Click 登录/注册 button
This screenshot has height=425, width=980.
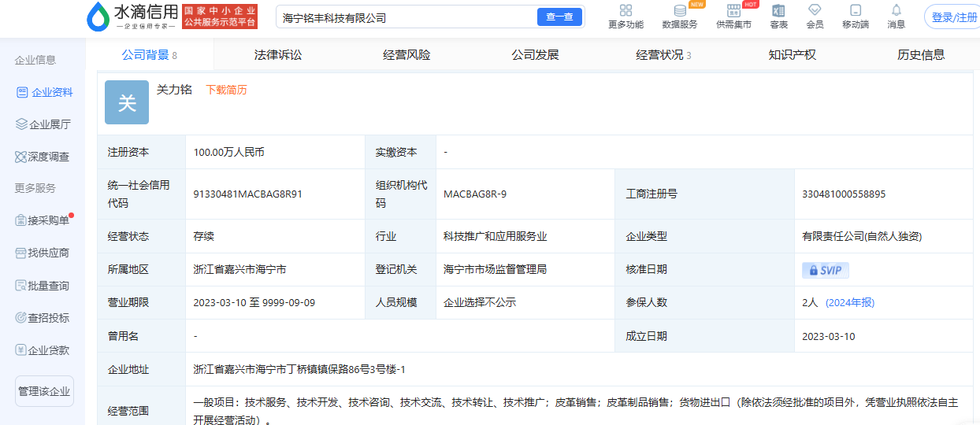[953, 17]
